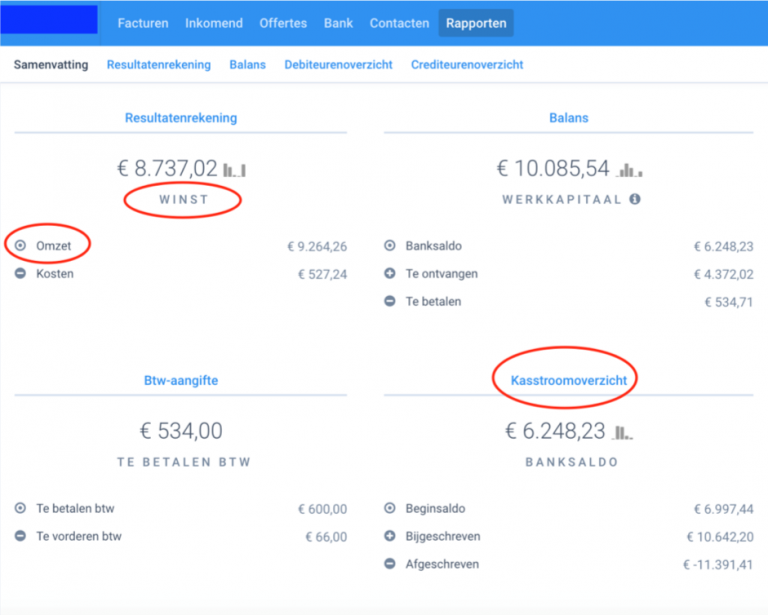Click the blue logo in top corner
768x615 pixels.
49,20
